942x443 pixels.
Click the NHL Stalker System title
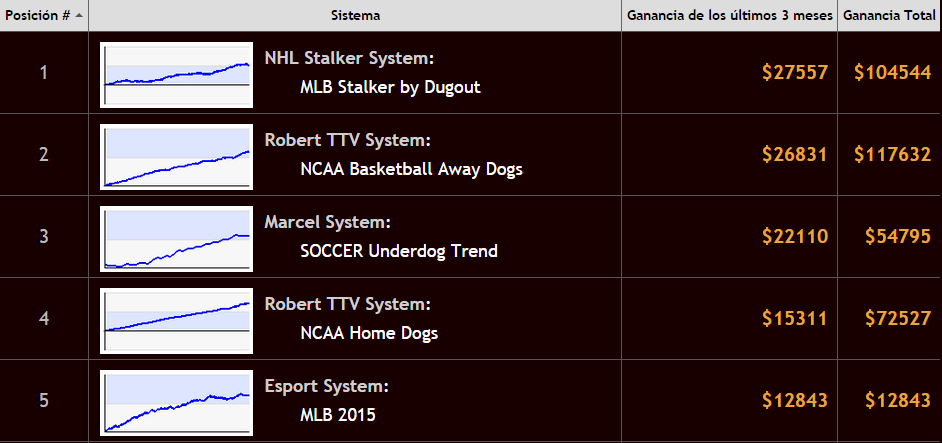coord(349,59)
